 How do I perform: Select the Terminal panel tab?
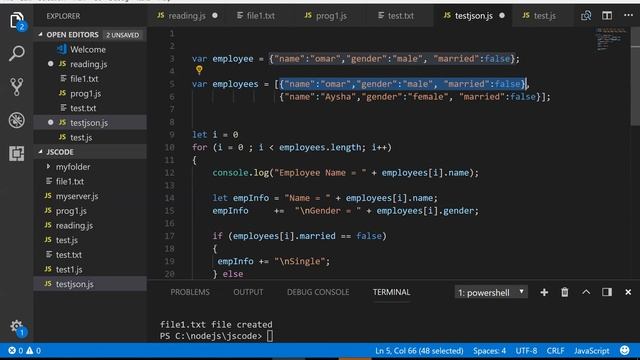[x=391, y=292]
